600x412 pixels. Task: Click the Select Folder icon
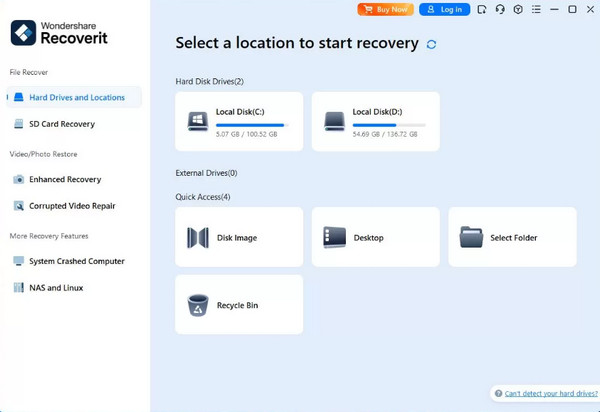click(x=471, y=237)
